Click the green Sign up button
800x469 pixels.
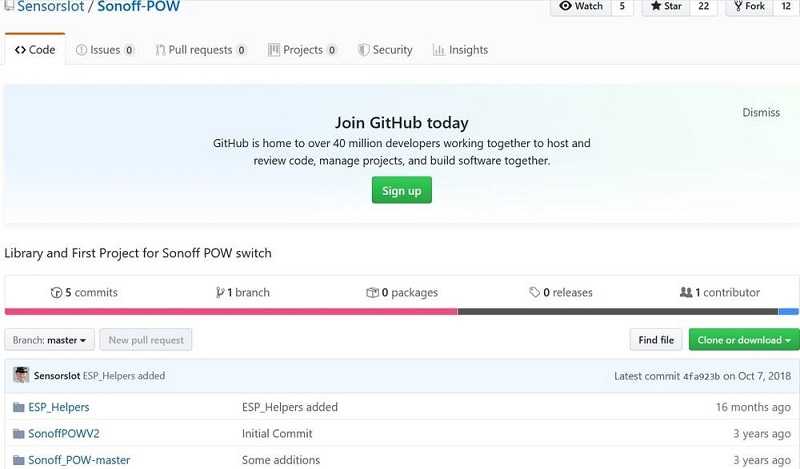click(402, 190)
